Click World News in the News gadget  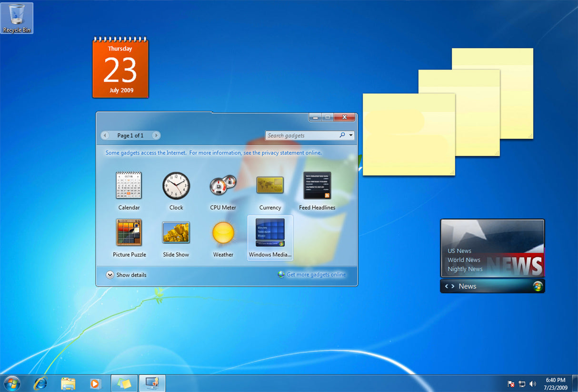(x=464, y=260)
